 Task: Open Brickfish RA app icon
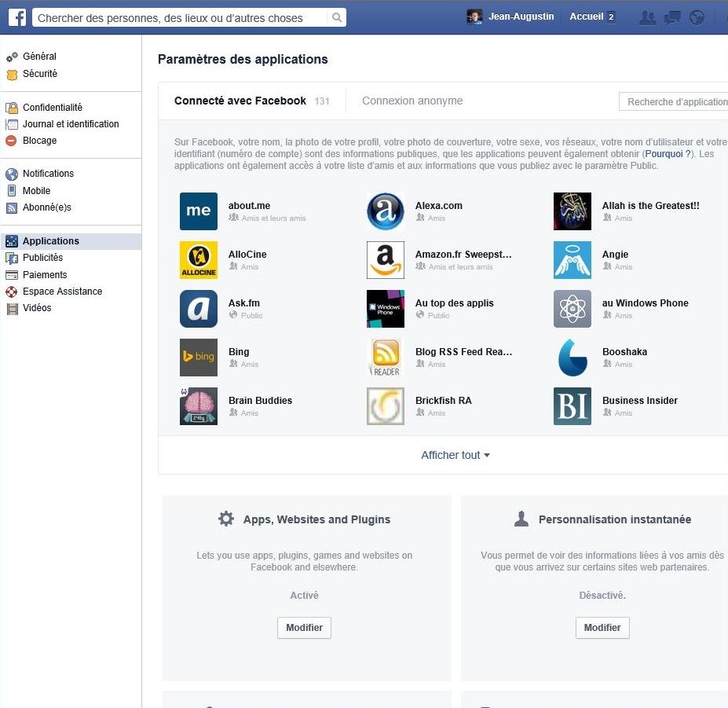pyautogui.click(x=386, y=406)
